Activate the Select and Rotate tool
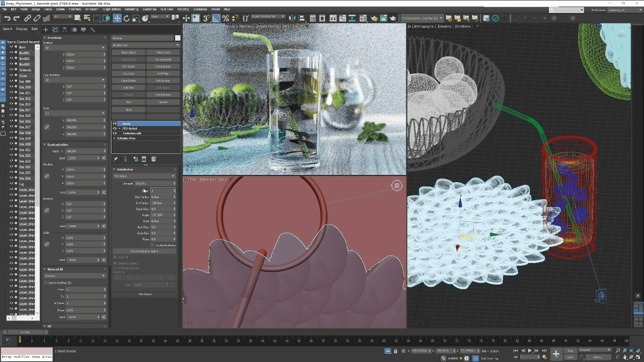 click(126, 18)
